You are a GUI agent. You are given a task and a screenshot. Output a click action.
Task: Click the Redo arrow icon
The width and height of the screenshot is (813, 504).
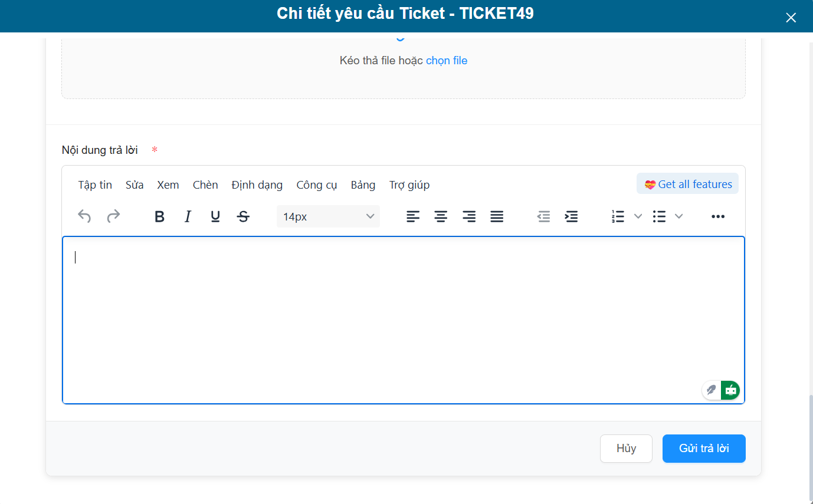[113, 216]
